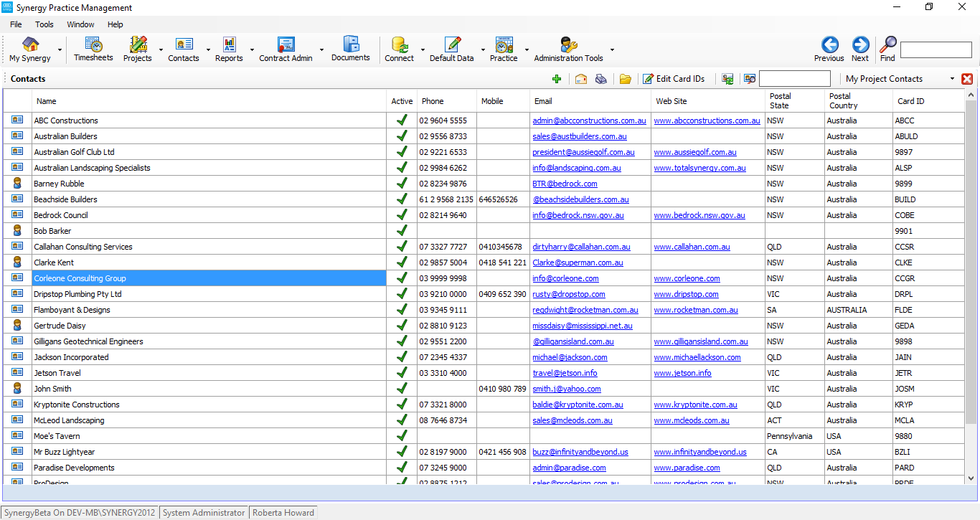Toggle Active checkmark for Moe's Tavern
Image resolution: width=980 pixels, height=520 pixels.
pyautogui.click(x=402, y=436)
